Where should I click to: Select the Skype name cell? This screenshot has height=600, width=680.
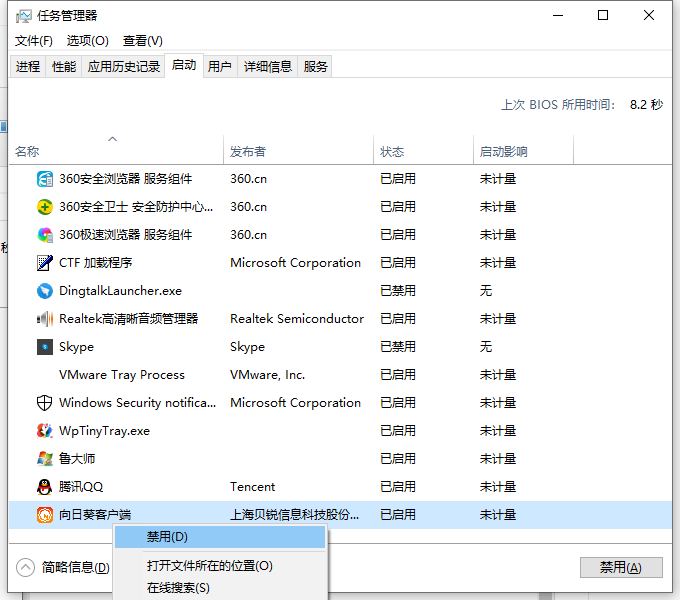tap(76, 347)
